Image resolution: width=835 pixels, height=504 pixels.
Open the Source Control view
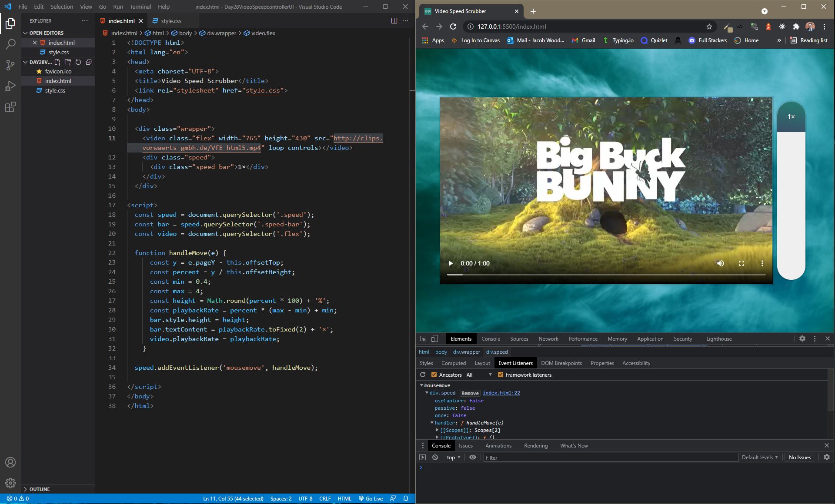click(x=10, y=65)
